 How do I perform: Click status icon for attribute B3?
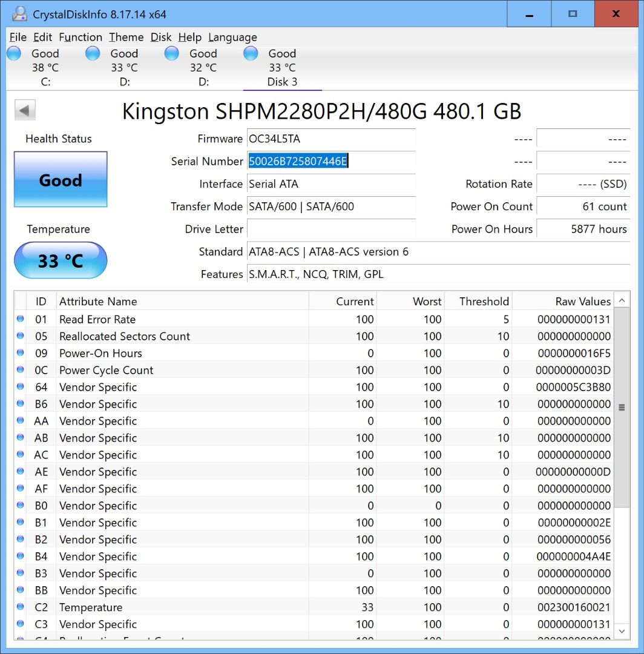[20, 573]
